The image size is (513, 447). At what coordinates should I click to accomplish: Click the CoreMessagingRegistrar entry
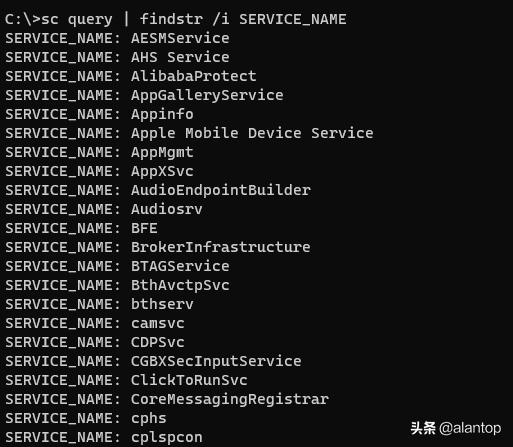pyautogui.click(x=230, y=399)
